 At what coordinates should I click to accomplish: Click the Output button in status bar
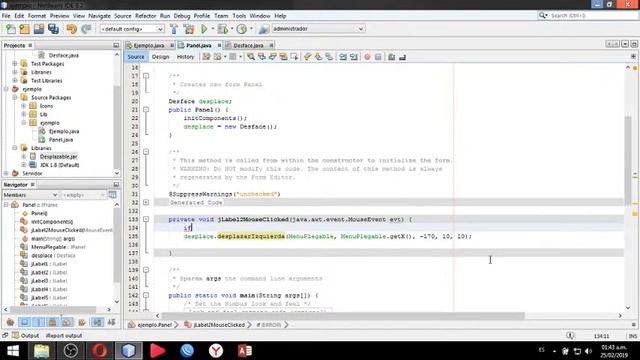25,336
